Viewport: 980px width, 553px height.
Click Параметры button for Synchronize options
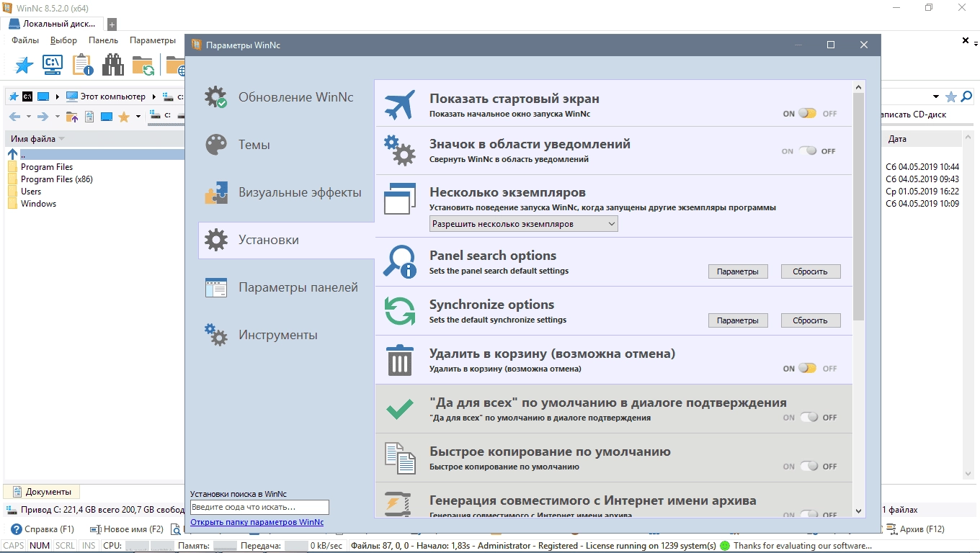738,320
